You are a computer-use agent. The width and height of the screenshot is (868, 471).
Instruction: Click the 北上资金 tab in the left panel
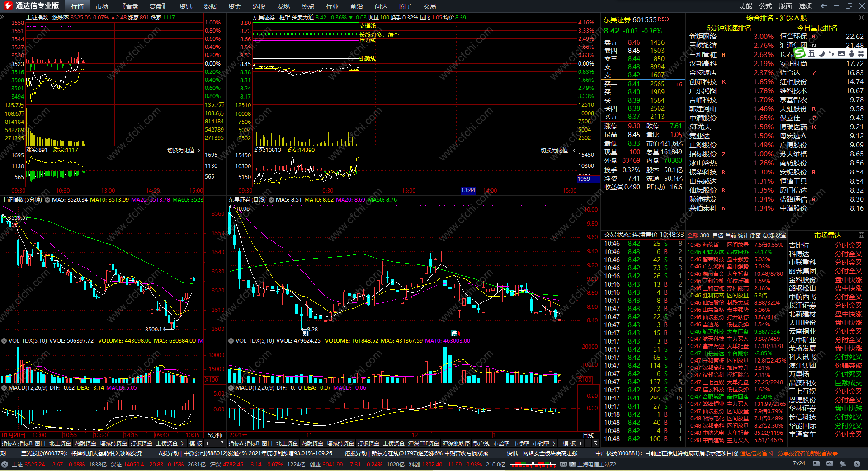click(60, 443)
